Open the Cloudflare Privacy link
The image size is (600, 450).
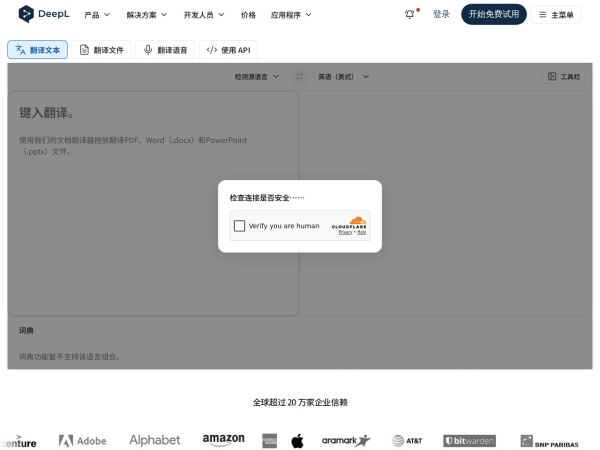[x=345, y=232]
